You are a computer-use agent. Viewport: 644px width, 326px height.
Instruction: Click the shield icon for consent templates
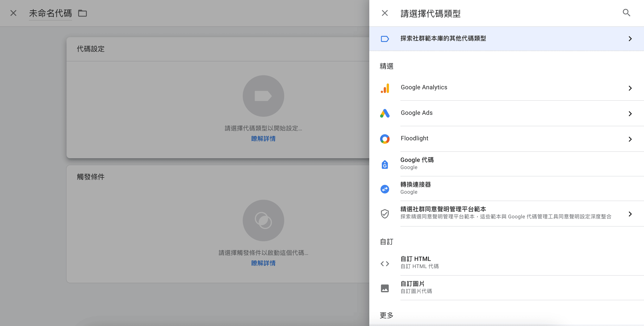coord(385,214)
